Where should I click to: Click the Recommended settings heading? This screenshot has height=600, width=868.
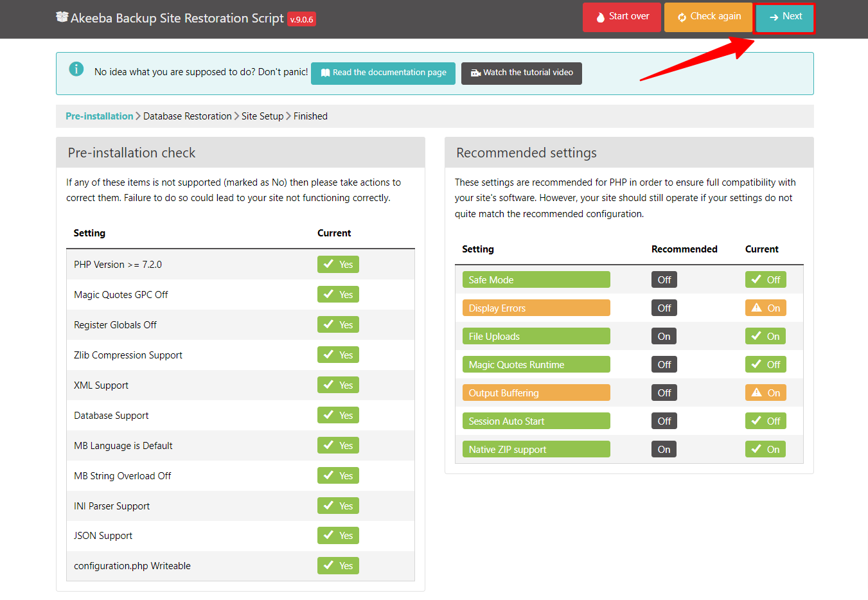[526, 153]
